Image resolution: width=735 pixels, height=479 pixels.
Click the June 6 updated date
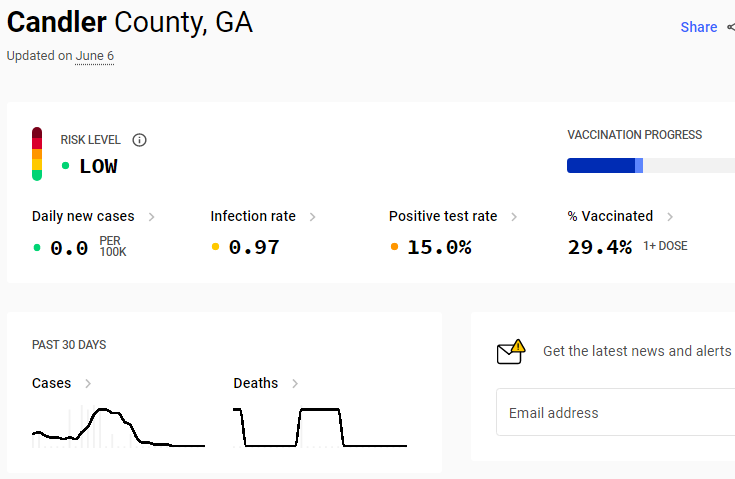95,56
